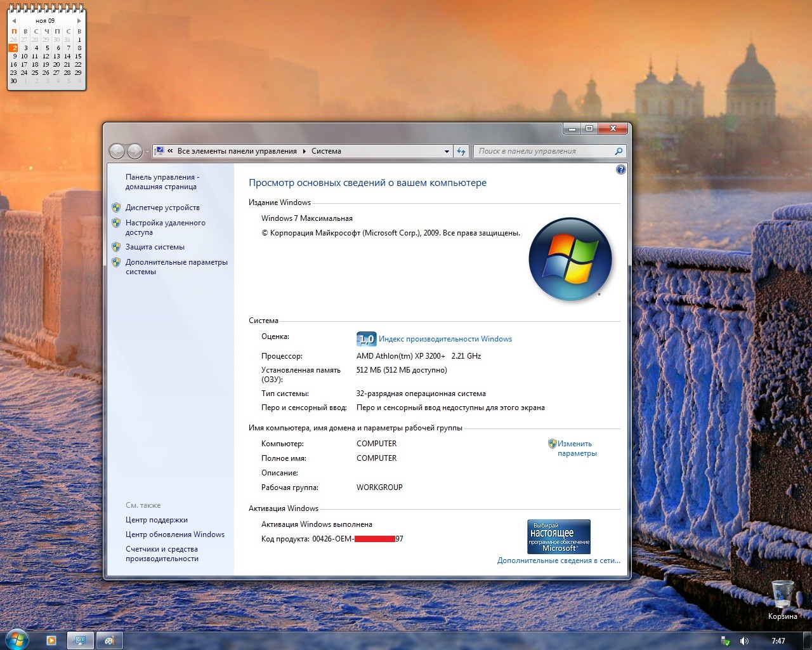This screenshot has width=812, height=650.
Task: Minimize the System window
Action: (x=572, y=128)
